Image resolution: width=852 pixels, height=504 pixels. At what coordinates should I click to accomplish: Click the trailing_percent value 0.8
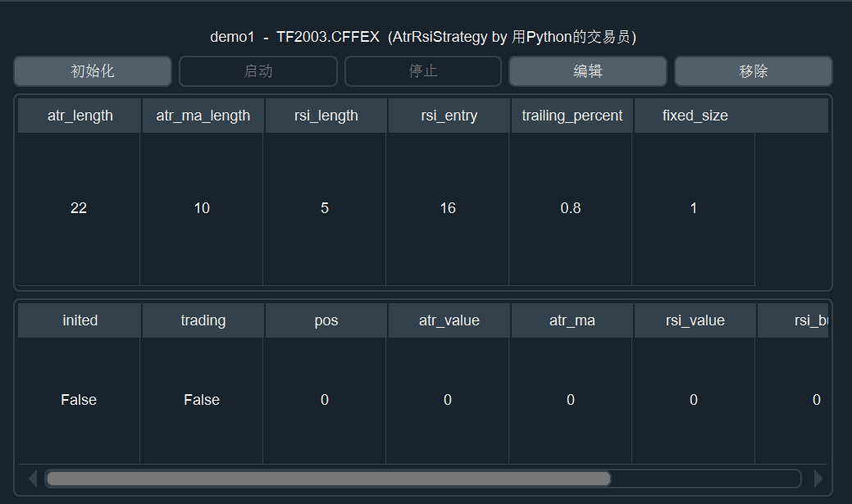[x=571, y=208]
